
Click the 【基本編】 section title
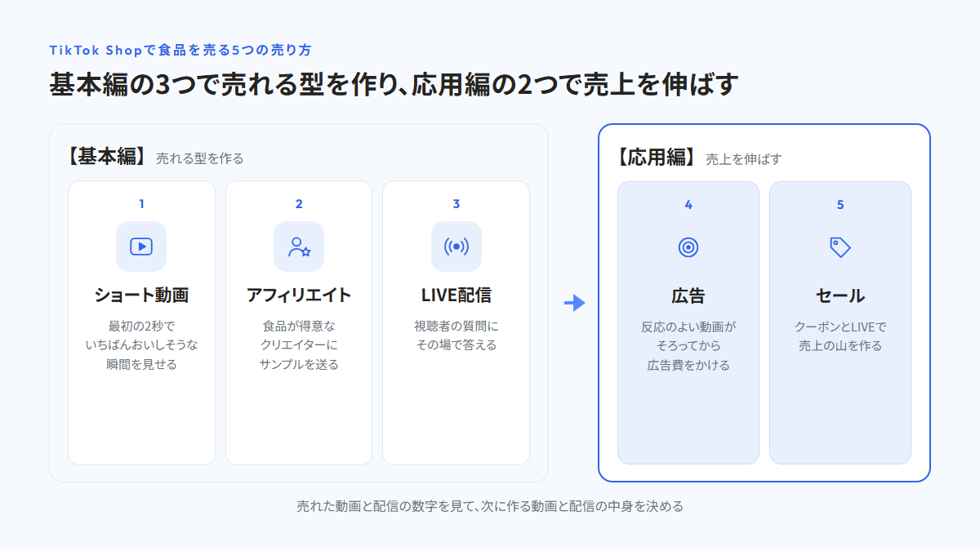[106, 157]
